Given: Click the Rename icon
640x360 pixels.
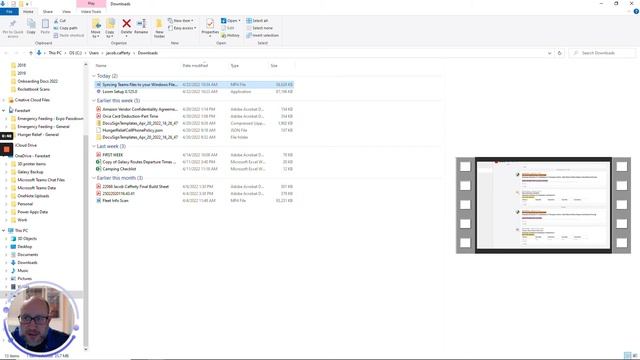Looking at the screenshot, I should pos(141,24).
